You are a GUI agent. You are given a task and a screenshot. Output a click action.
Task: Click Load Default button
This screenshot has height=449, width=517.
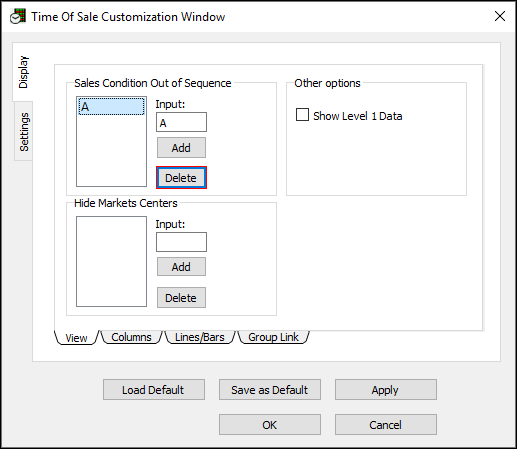point(154,389)
